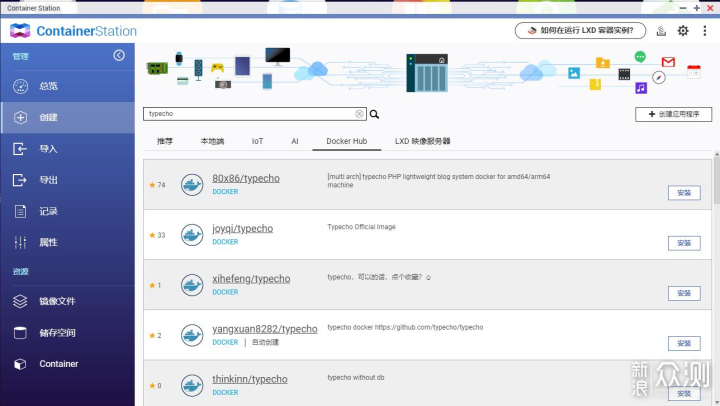Maximize the Container Station window
Viewport: 720px width, 406px height.
click(x=697, y=8)
